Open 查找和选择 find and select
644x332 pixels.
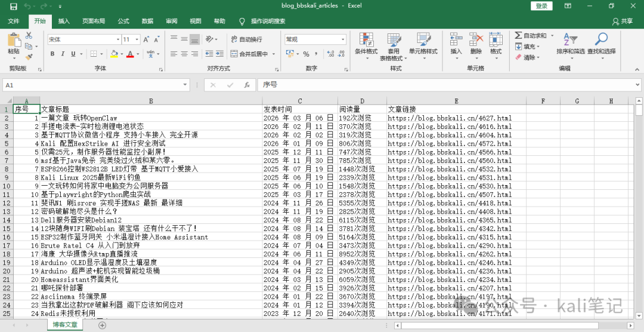(x=601, y=46)
